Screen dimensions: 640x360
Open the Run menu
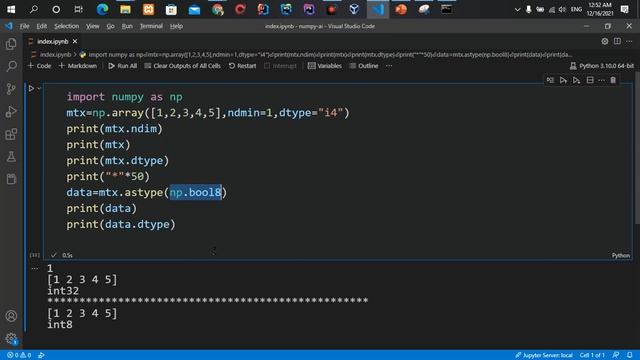[127, 26]
